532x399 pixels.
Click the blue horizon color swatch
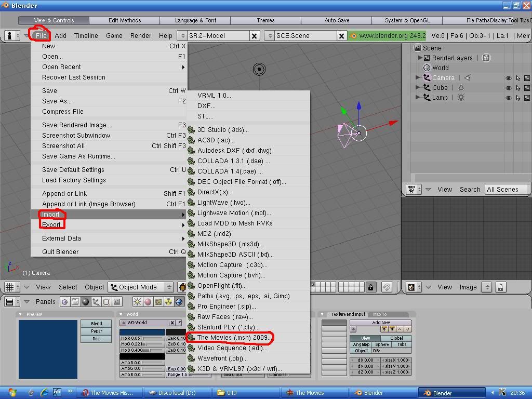point(142,332)
